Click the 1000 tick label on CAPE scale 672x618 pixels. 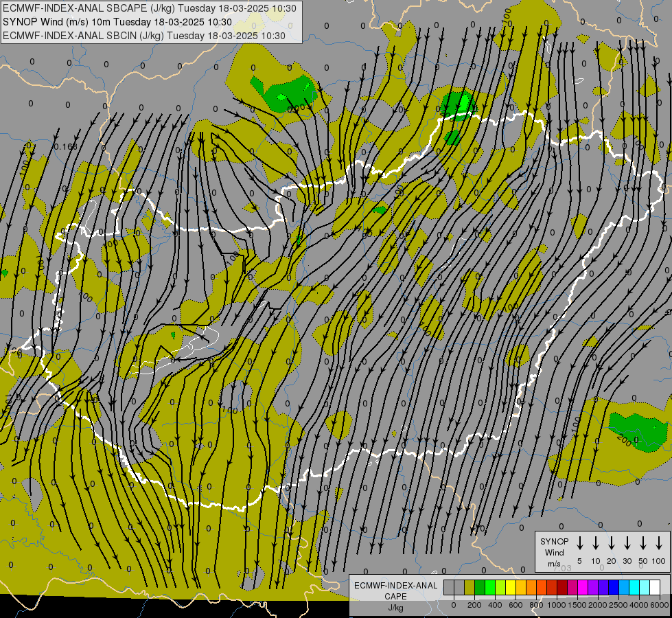(x=556, y=605)
